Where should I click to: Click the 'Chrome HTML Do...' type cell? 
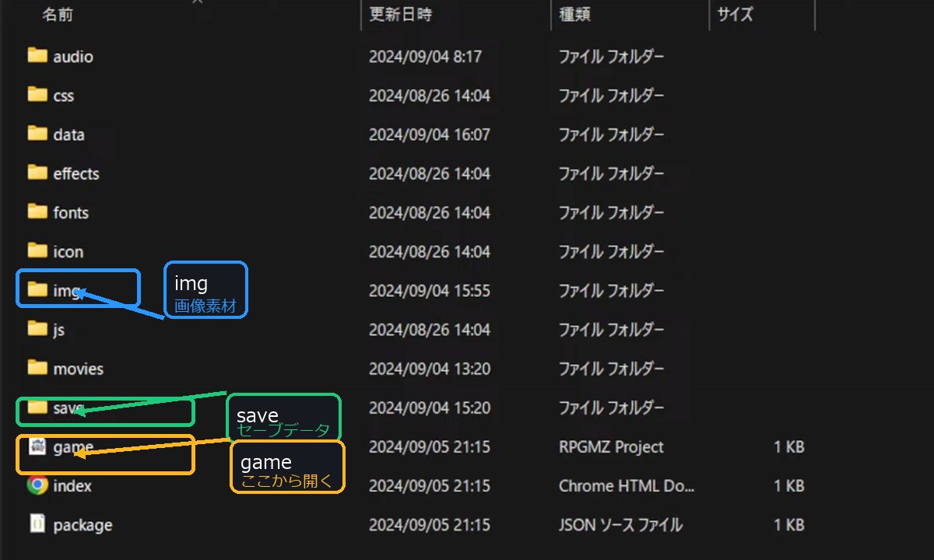627,486
